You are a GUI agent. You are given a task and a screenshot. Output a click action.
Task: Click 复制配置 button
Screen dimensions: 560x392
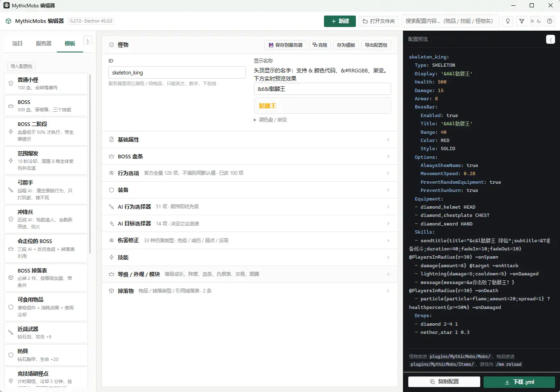coord(444,382)
